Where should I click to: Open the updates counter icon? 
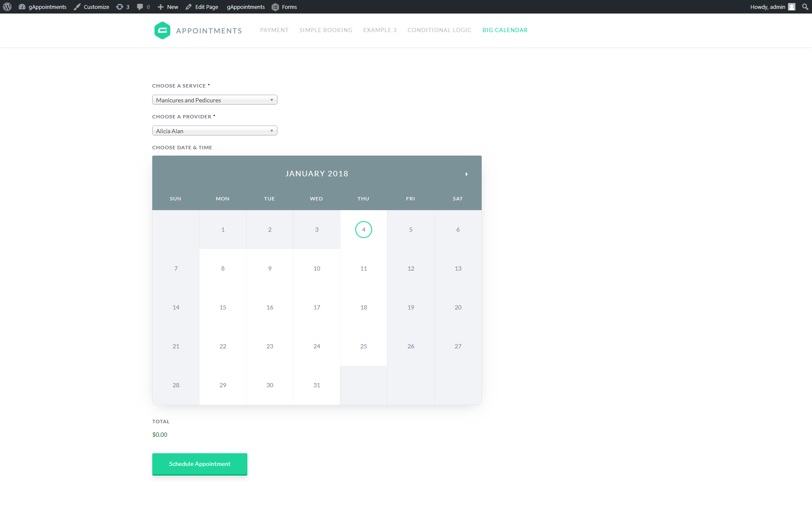[x=120, y=7]
